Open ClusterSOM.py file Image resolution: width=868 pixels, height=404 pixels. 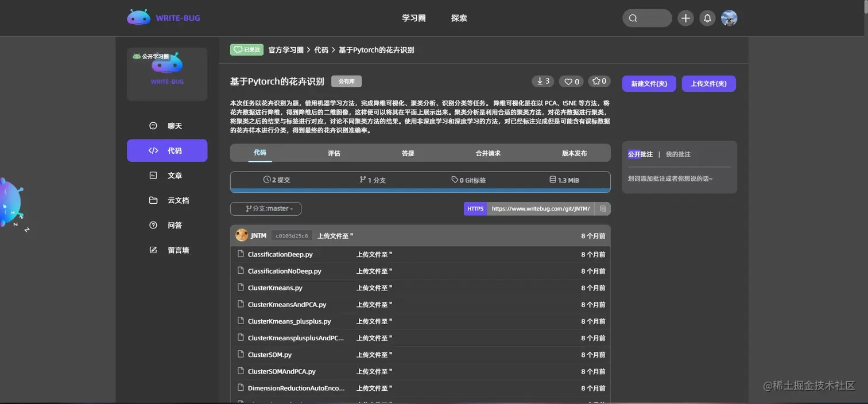[x=270, y=355]
